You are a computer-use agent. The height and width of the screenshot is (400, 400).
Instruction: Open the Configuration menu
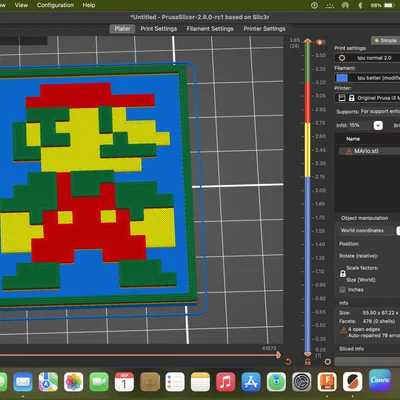pos(55,5)
